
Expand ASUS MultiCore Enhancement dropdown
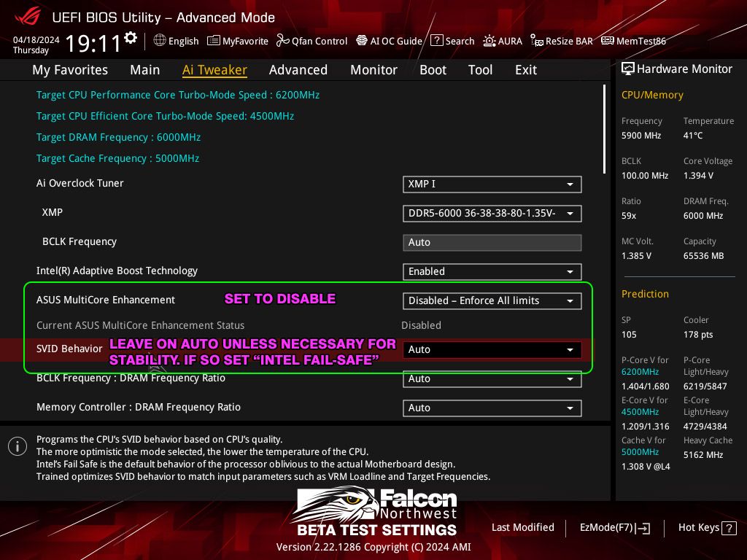click(492, 301)
